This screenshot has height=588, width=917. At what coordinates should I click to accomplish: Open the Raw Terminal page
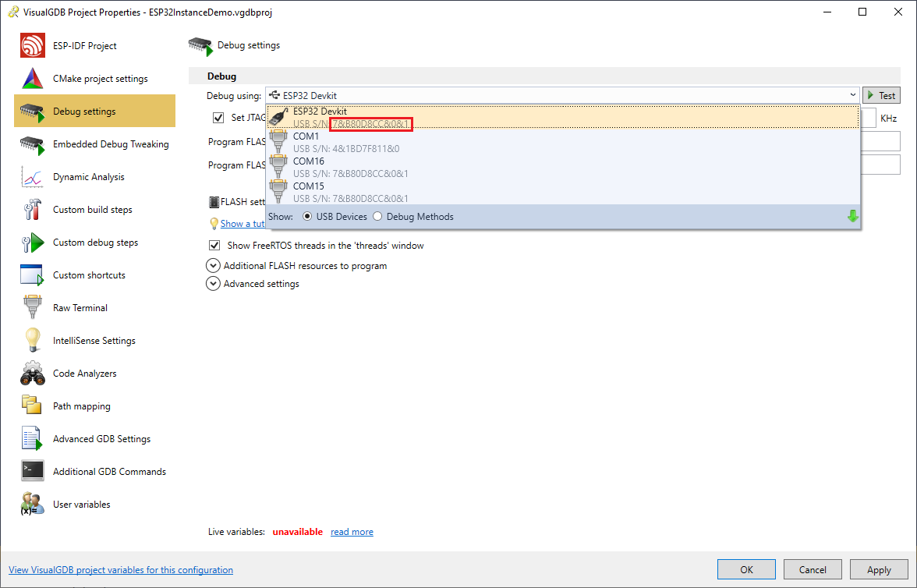tap(95, 308)
